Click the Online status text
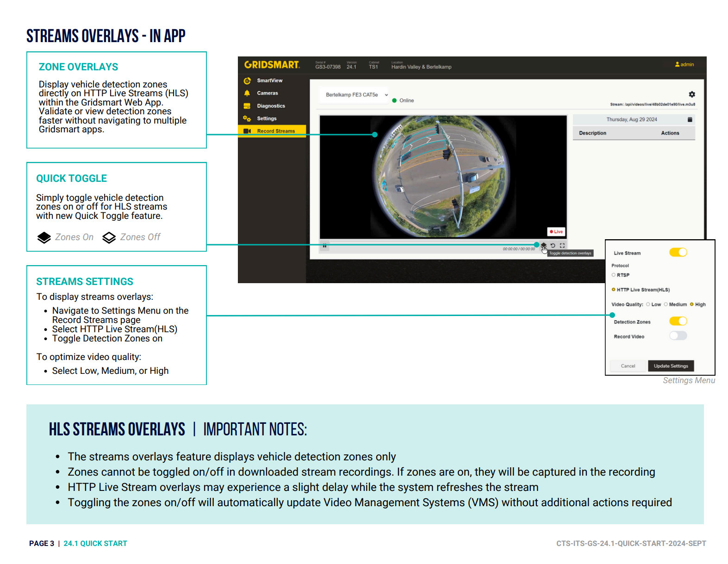Viewport: 728px width, 564px height. tap(406, 100)
